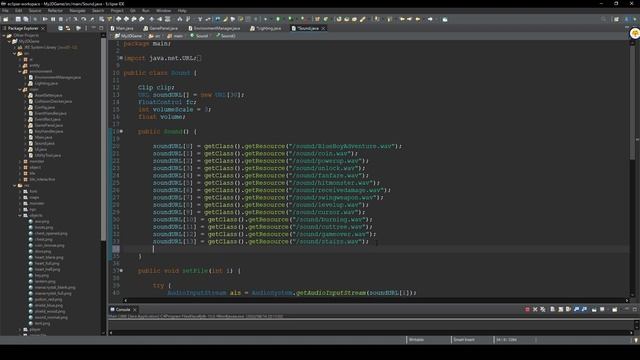Click the Step Over toolbar icon
Viewport: 640px width, 360px height.
[83, 19]
